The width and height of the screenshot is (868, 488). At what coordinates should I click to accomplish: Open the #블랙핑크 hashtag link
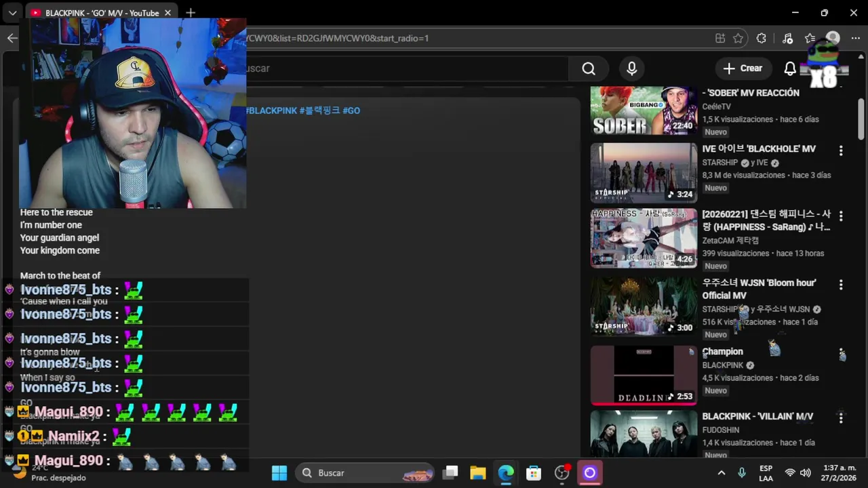click(319, 110)
